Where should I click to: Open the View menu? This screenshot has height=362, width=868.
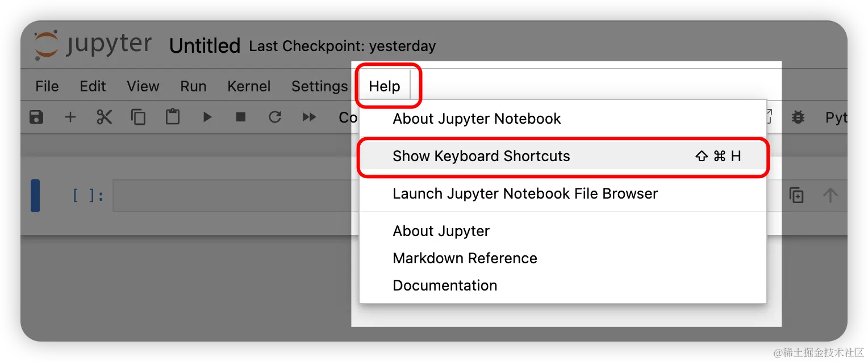pyautogui.click(x=143, y=86)
